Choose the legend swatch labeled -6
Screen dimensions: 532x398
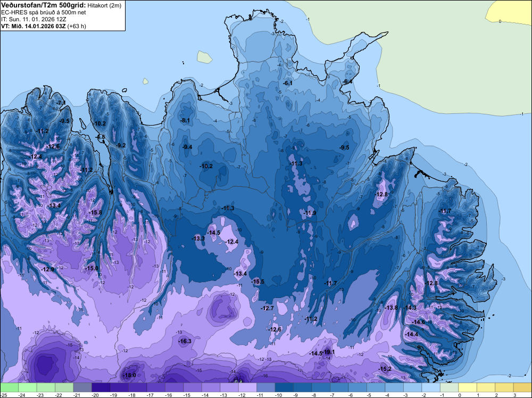click(358, 387)
